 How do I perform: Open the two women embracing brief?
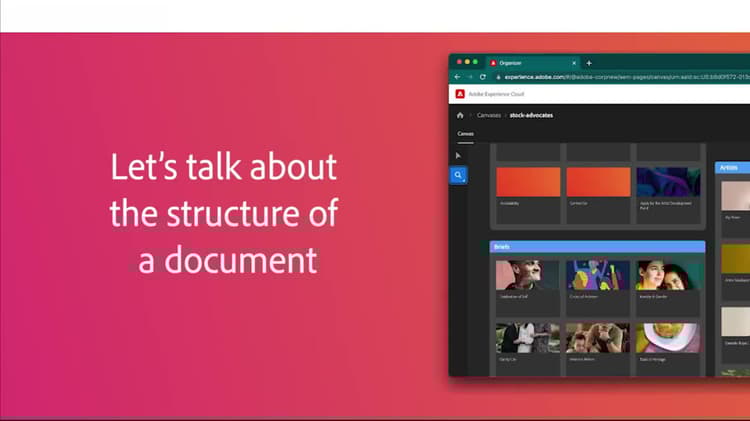[668, 275]
